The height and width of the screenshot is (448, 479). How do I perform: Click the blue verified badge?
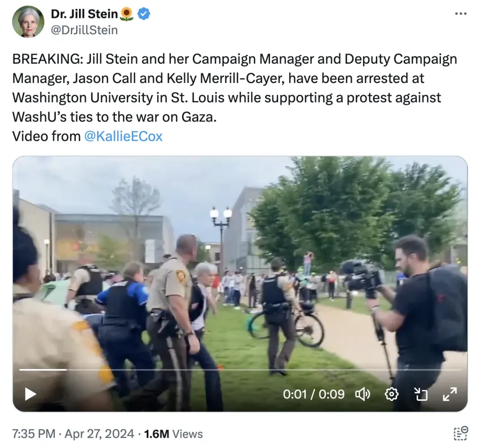[144, 14]
